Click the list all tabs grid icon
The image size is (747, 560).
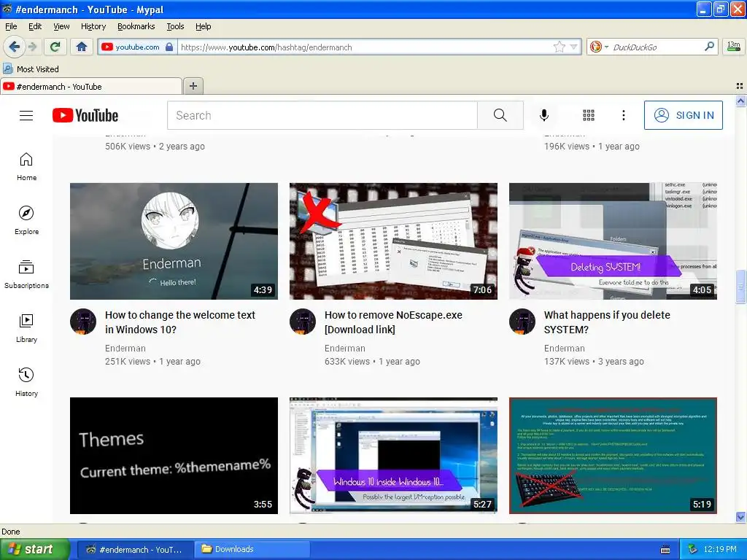pyautogui.click(x=740, y=86)
